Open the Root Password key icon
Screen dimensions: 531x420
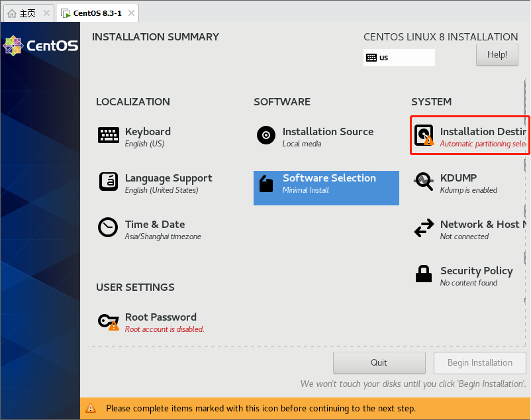[109, 321]
